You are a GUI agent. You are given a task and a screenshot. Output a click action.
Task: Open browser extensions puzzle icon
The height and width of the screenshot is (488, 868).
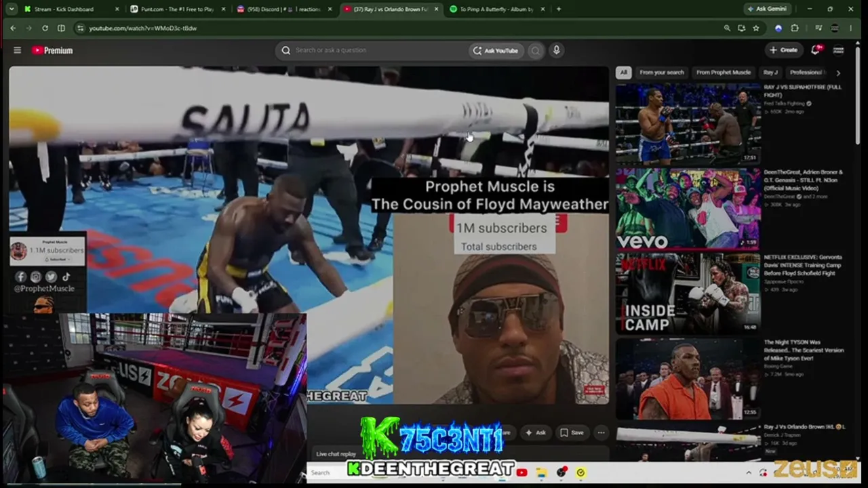point(795,28)
